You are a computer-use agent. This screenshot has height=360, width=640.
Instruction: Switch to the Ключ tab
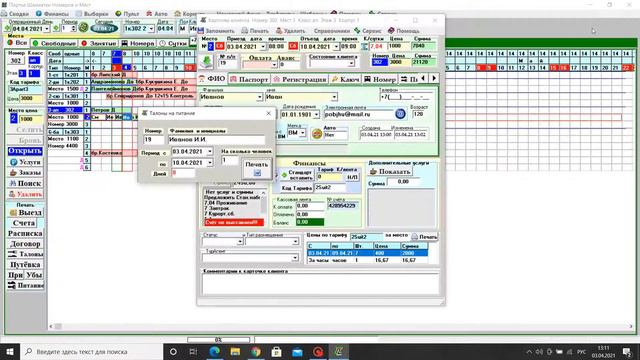(x=345, y=79)
